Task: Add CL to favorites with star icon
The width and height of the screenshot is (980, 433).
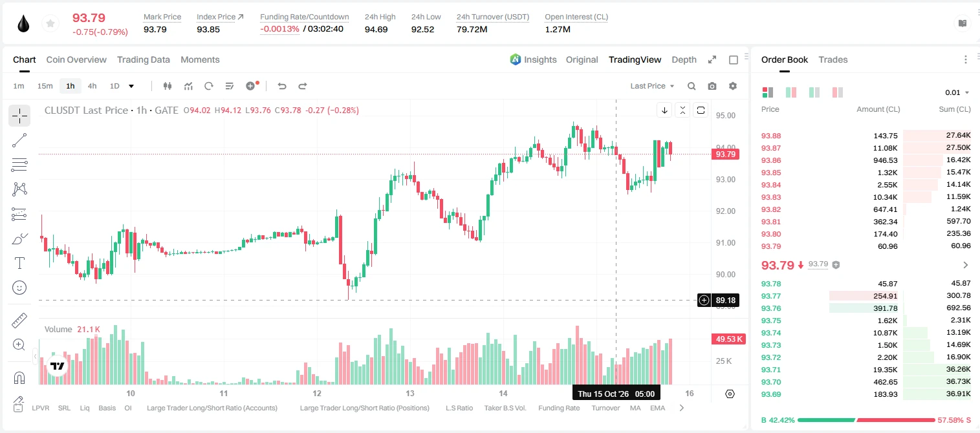Action: point(50,24)
